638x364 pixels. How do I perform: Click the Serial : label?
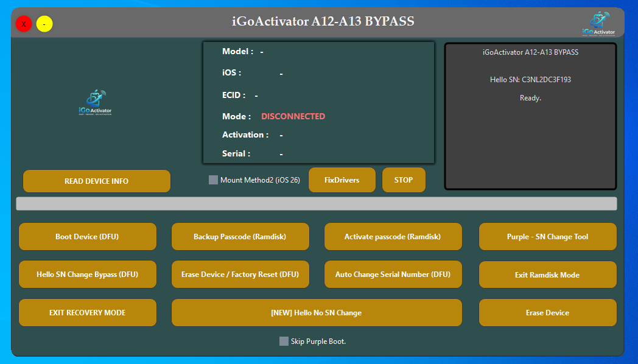236,154
